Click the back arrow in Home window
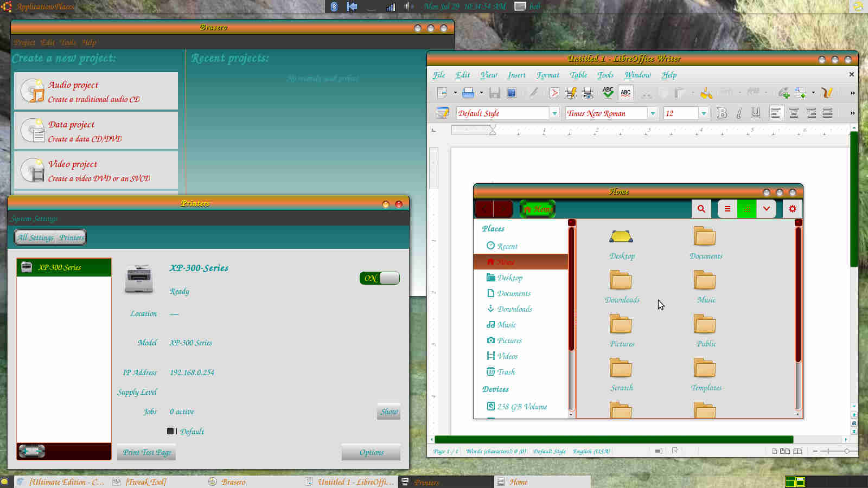Screen dimensions: 868x488 click(484, 209)
